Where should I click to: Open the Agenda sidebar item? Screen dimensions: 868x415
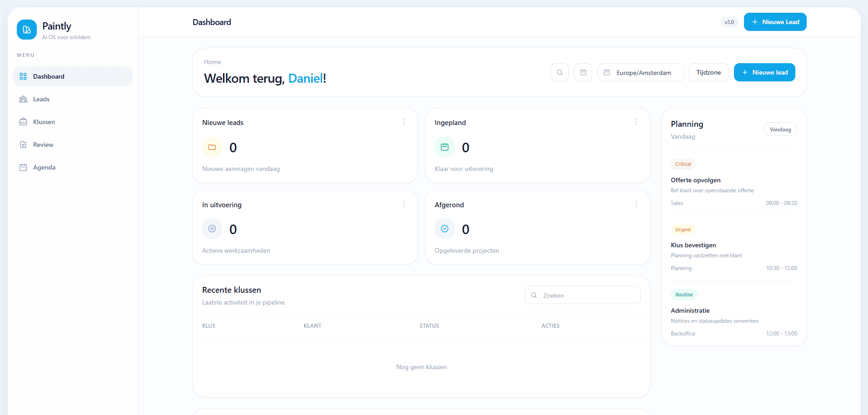pyautogui.click(x=44, y=167)
